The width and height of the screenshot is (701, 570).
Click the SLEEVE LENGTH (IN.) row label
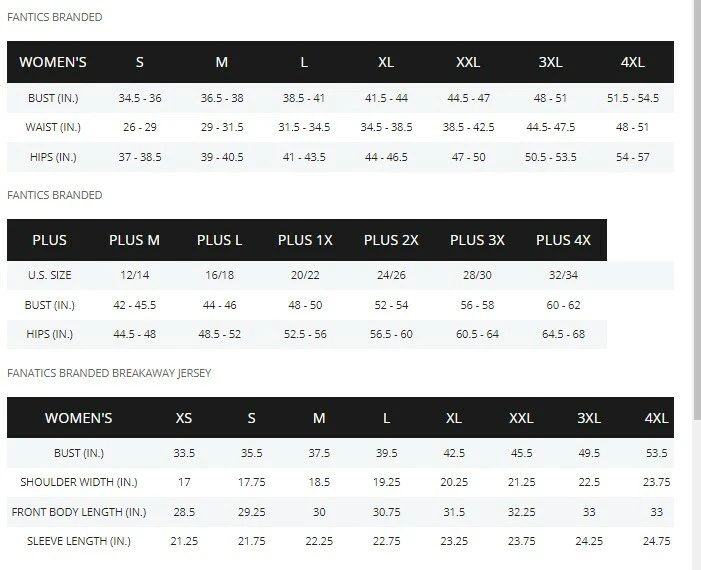79,542
